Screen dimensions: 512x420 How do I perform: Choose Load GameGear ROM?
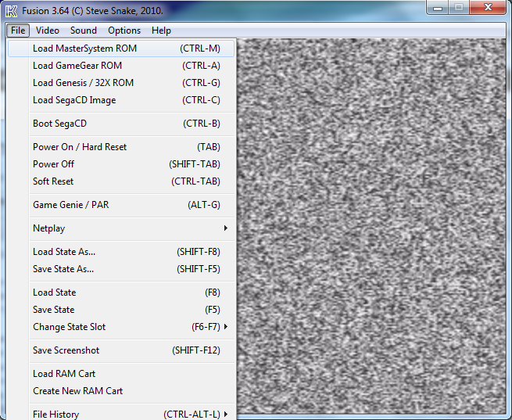(x=121, y=66)
